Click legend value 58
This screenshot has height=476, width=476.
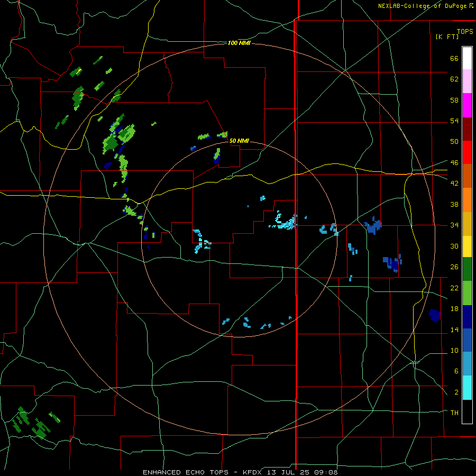[x=454, y=100]
